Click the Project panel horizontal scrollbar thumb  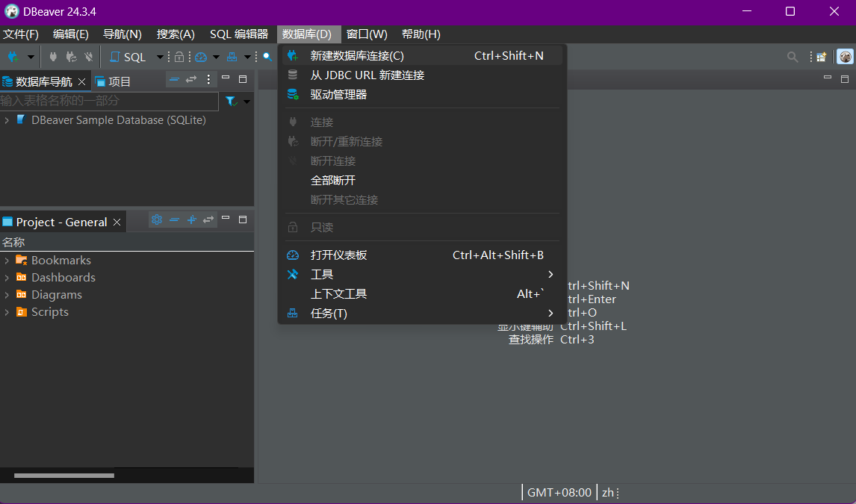point(64,476)
